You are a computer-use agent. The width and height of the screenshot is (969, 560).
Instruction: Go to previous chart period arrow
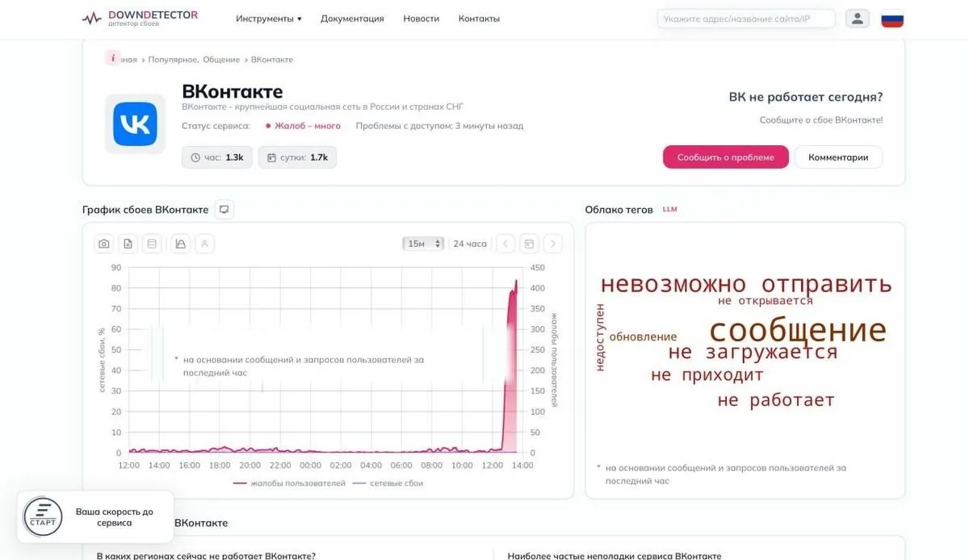pos(505,244)
